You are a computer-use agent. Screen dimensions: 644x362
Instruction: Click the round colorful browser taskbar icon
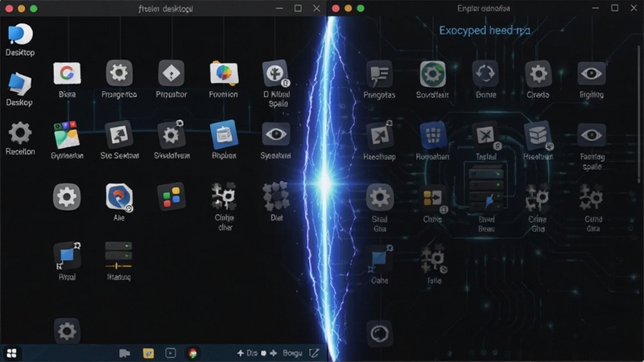192,353
